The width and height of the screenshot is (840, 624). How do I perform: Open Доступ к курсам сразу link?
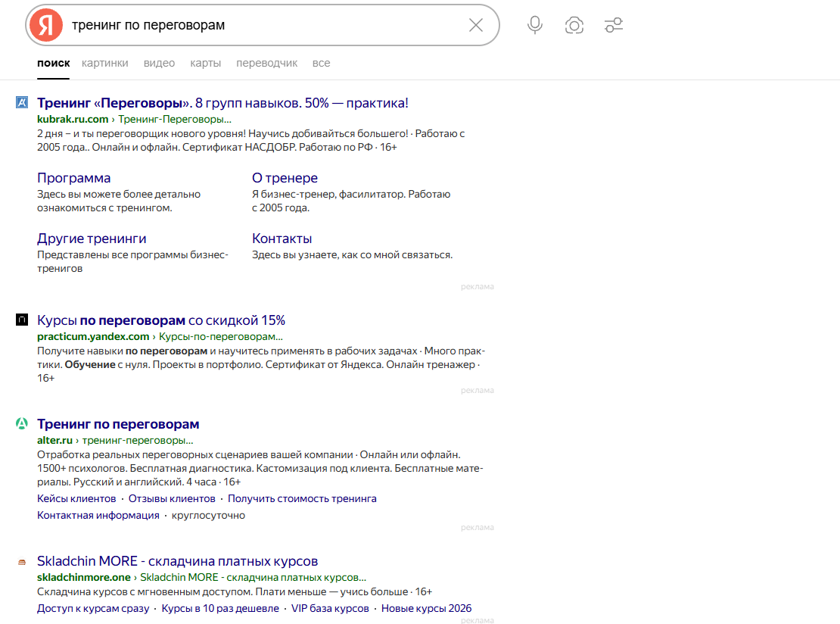[x=93, y=608]
